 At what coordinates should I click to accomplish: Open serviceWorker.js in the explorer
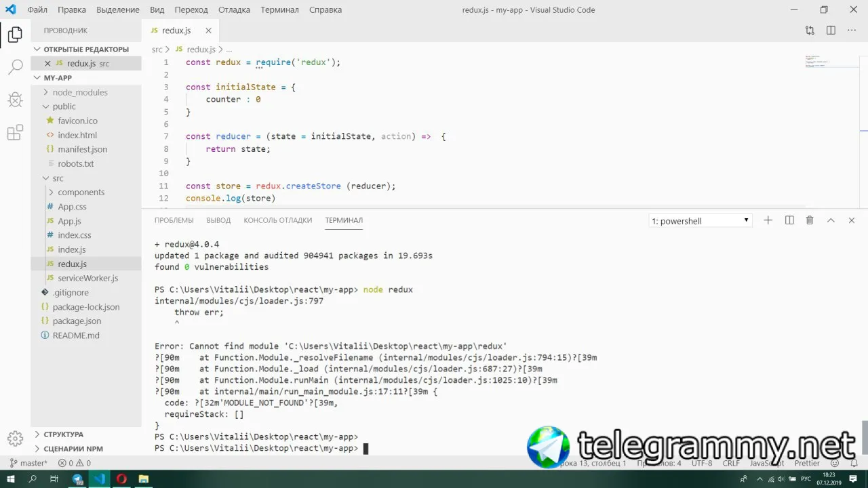[87, 278]
